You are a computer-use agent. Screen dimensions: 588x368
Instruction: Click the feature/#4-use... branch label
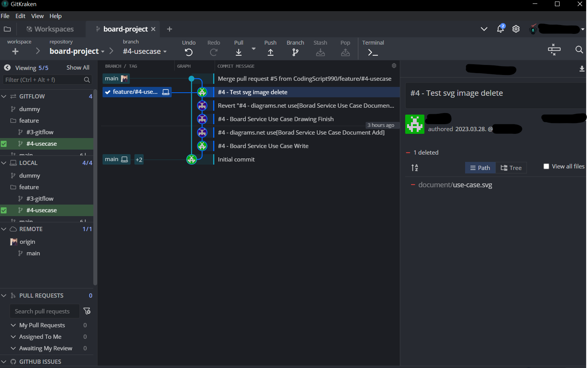pyautogui.click(x=137, y=92)
